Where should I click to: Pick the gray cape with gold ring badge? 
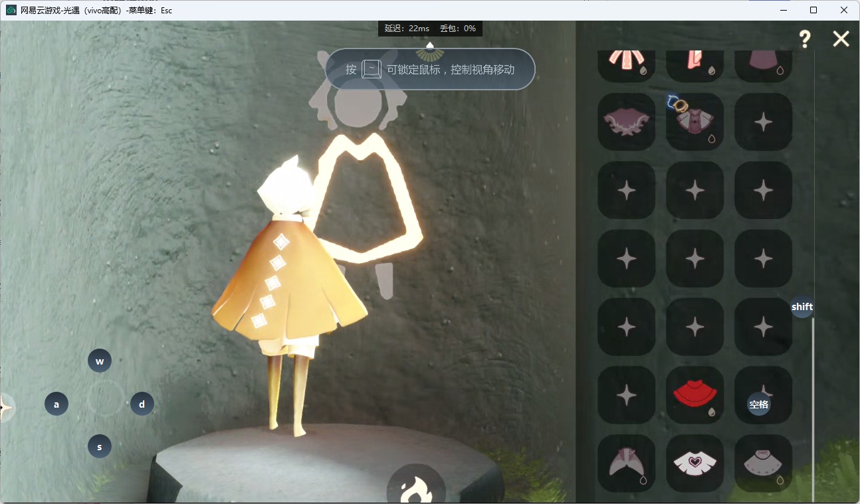point(695,122)
